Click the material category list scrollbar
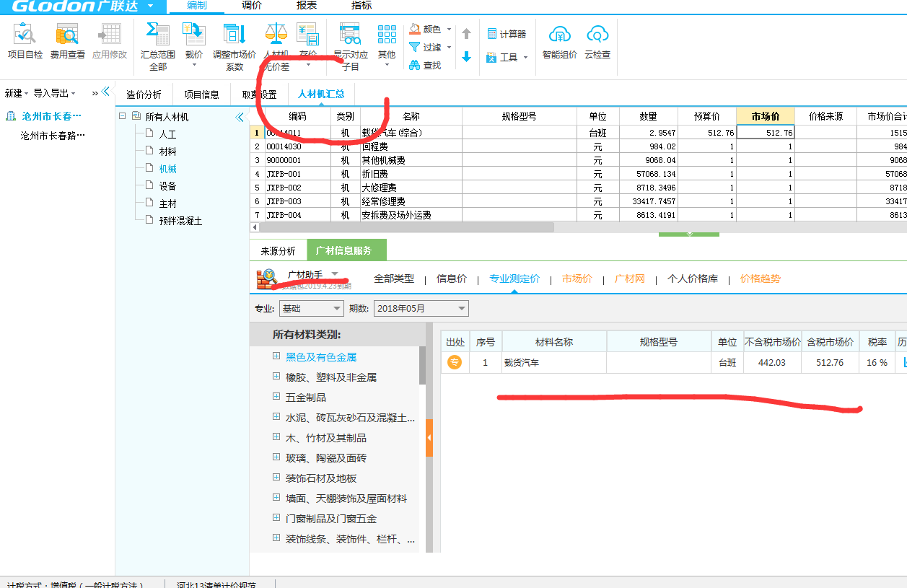Viewport: 907px width, 588px height. pos(422,365)
